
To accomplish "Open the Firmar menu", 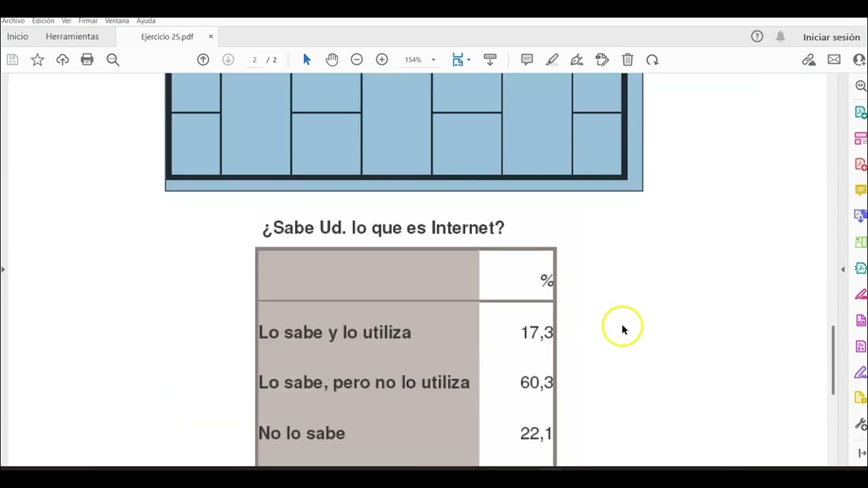I will pyautogui.click(x=88, y=21).
